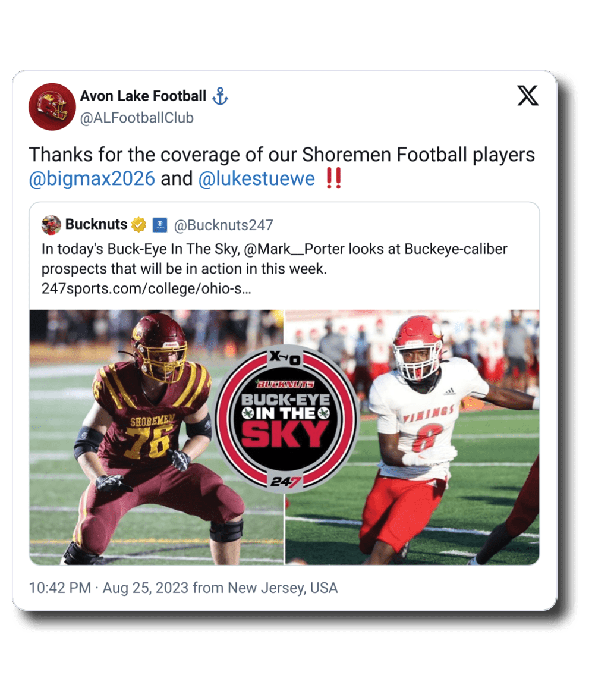
Task: Click the blue affiliate badge beside Bucknuts
Action: [160, 225]
